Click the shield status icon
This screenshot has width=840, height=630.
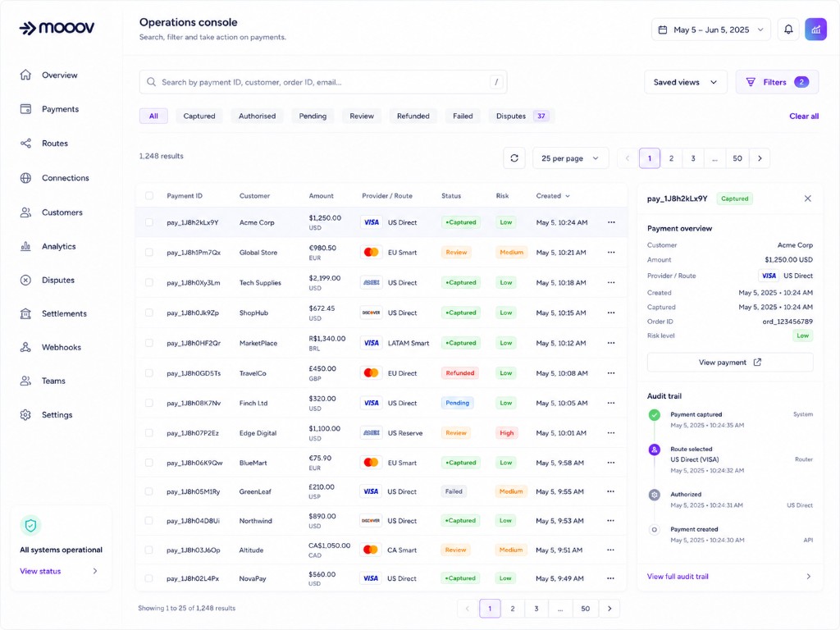tap(30, 526)
